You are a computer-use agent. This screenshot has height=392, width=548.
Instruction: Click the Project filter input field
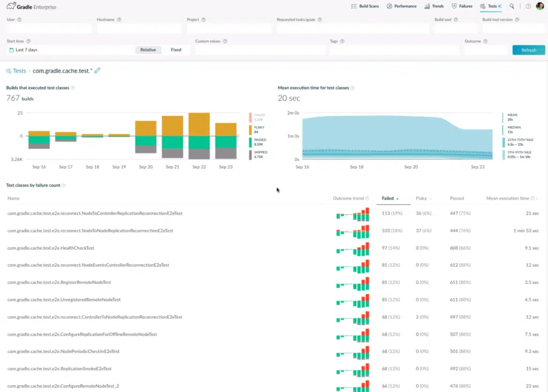(x=230, y=29)
